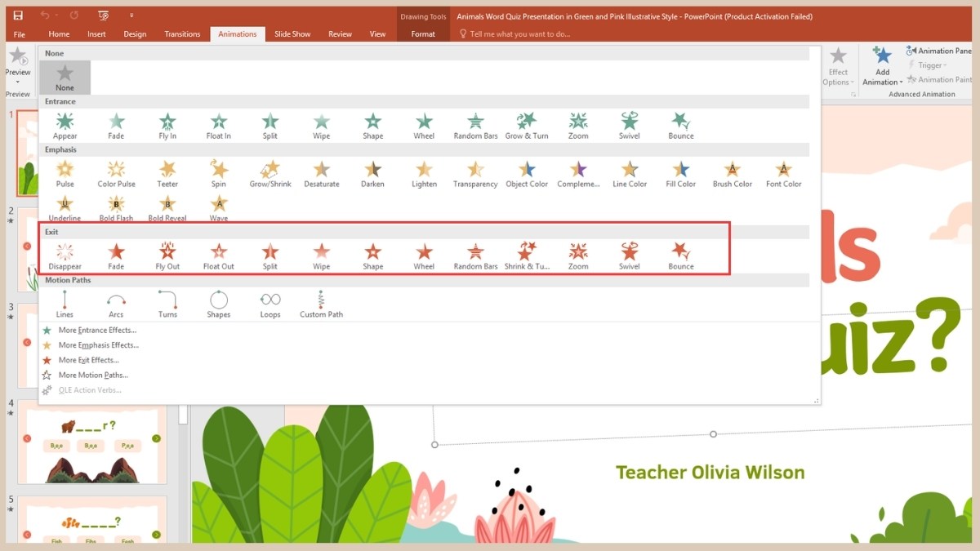Open the Slide Show ribbon tab
Screen dimensions: 980x551
[292, 33]
